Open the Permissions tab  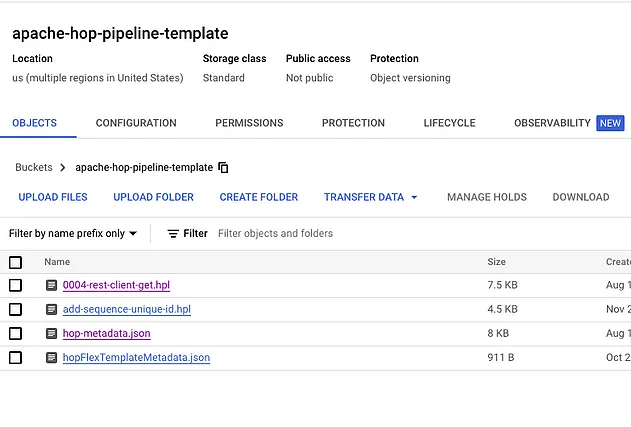[x=249, y=123]
